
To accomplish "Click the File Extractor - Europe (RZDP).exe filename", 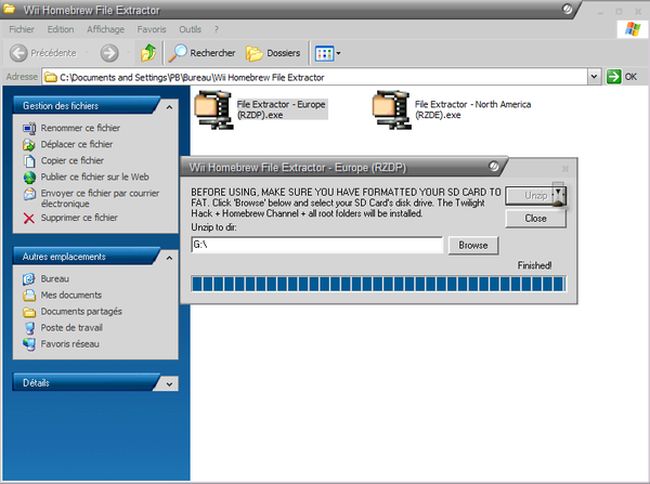I will 281,109.
